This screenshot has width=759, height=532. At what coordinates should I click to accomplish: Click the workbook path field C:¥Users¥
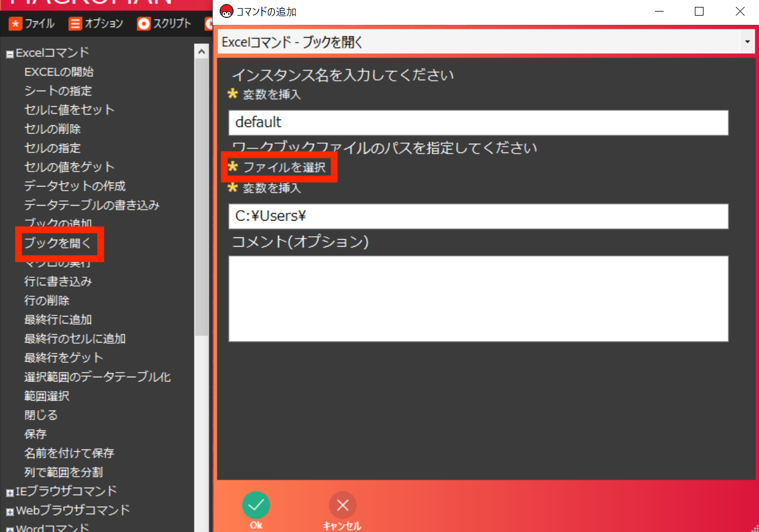(478, 216)
